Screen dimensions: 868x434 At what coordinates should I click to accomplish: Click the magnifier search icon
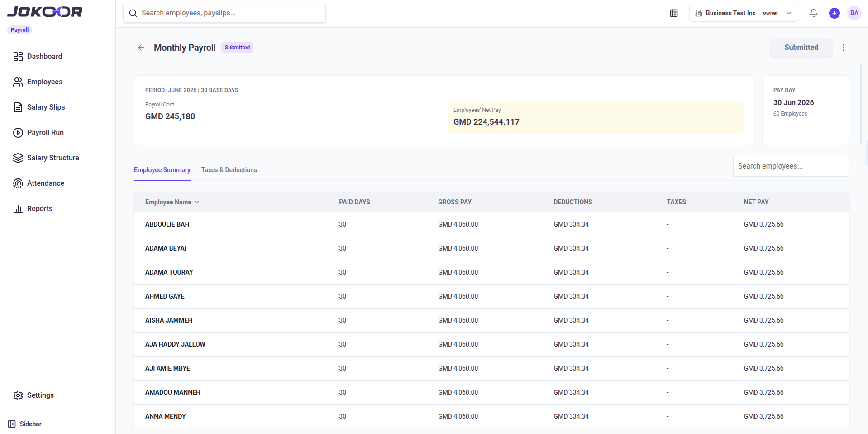tap(133, 13)
